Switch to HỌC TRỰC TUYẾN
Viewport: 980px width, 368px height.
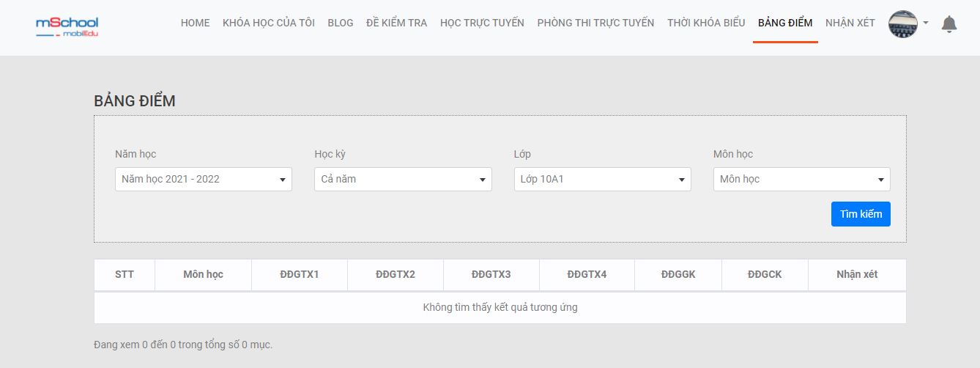click(482, 23)
